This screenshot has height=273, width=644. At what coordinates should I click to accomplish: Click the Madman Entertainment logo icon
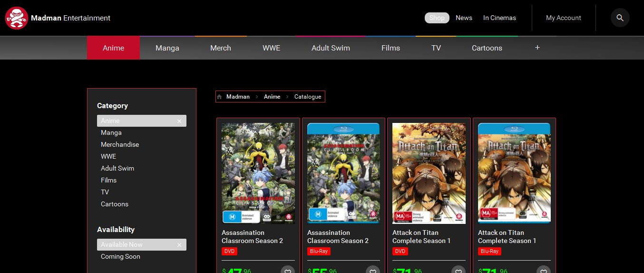point(17,18)
